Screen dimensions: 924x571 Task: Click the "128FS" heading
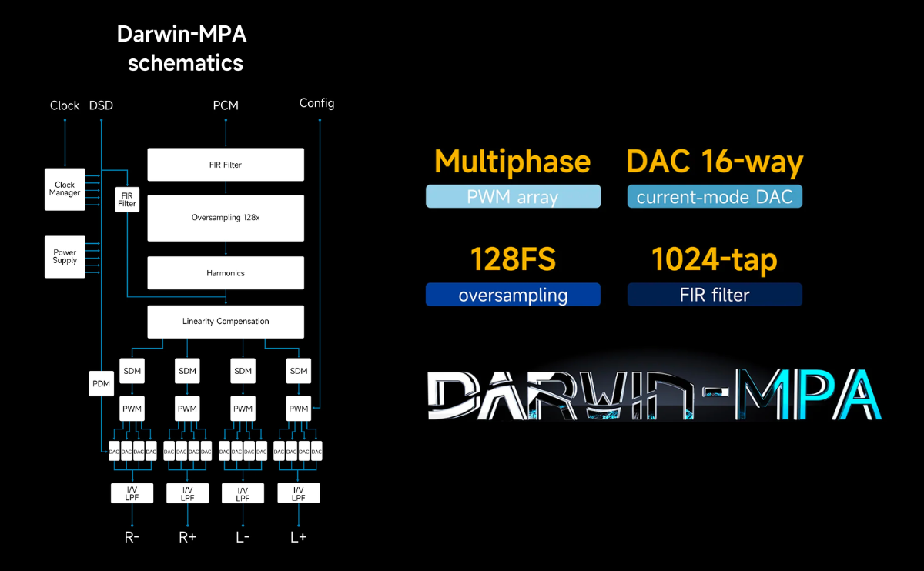(513, 260)
